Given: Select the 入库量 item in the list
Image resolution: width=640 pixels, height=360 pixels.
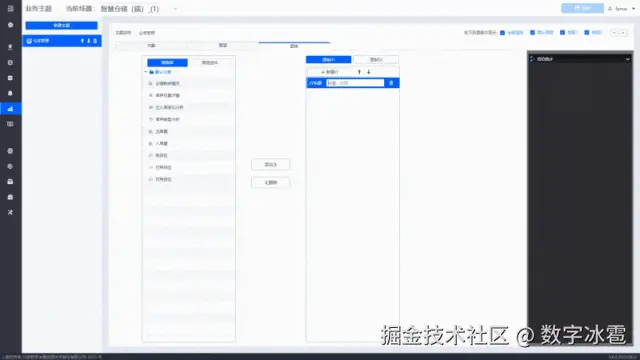Looking at the screenshot, I should click(189, 144).
